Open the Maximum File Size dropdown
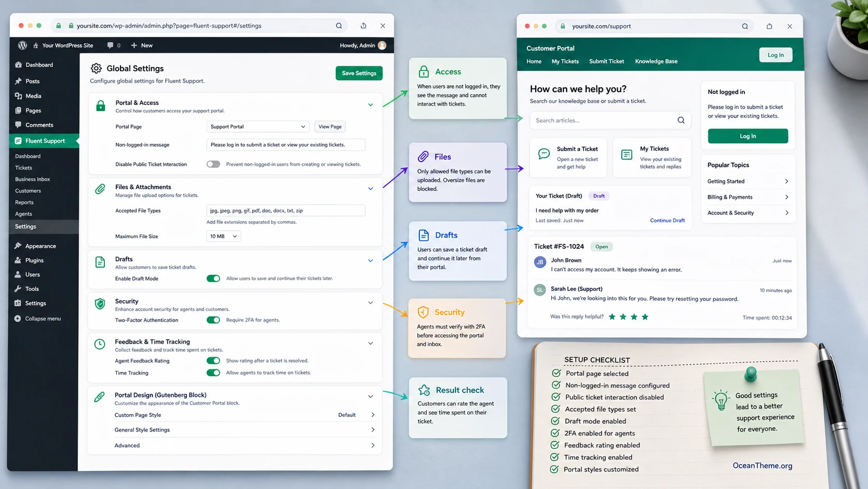 (x=224, y=236)
